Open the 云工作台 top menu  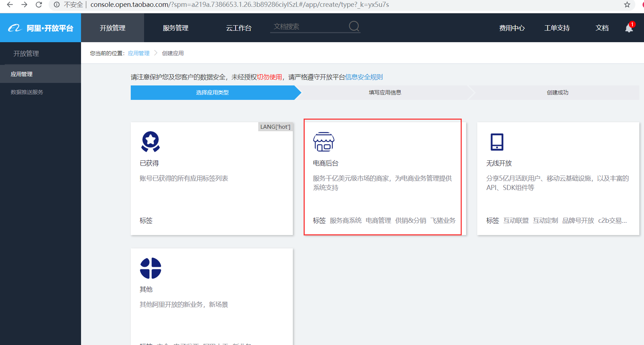(238, 28)
